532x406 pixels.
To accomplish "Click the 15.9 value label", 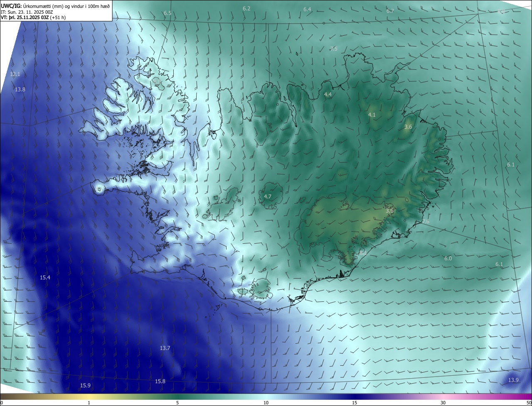I will [x=85, y=385].
